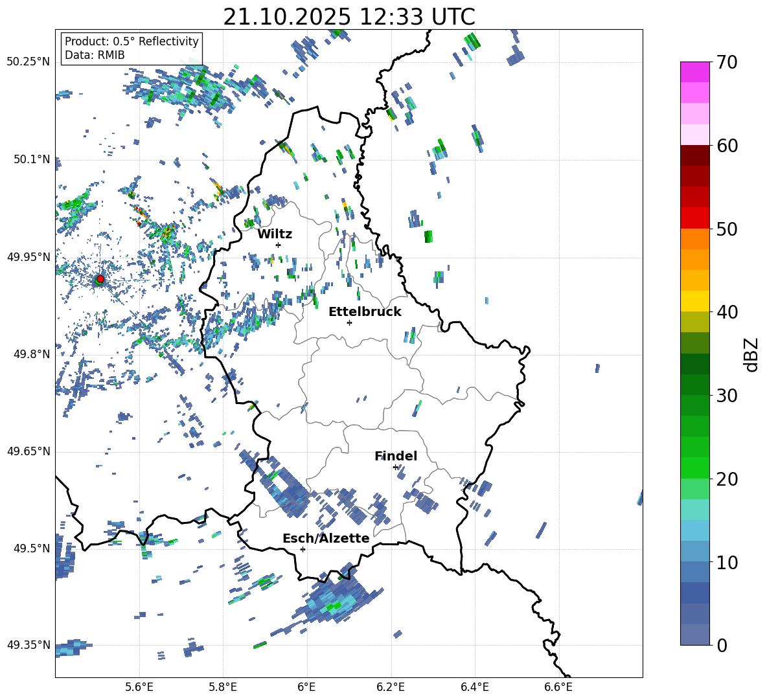
Task: Click the 5.8°E longitude label
Action: (223, 687)
